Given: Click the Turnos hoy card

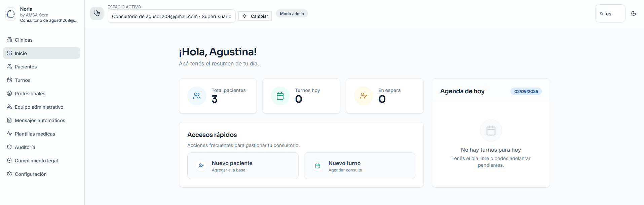Looking at the screenshot, I should pos(301,96).
